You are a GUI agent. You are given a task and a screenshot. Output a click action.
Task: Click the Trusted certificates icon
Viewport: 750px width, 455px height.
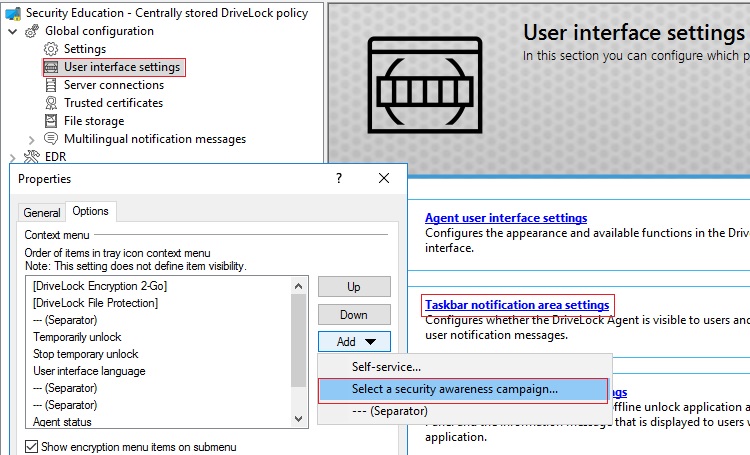(52, 103)
